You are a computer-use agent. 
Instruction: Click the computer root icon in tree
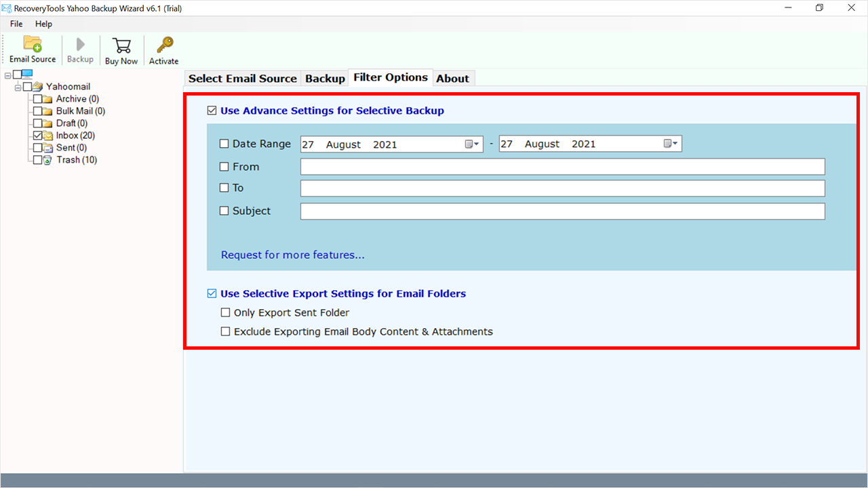pyautogui.click(x=27, y=75)
